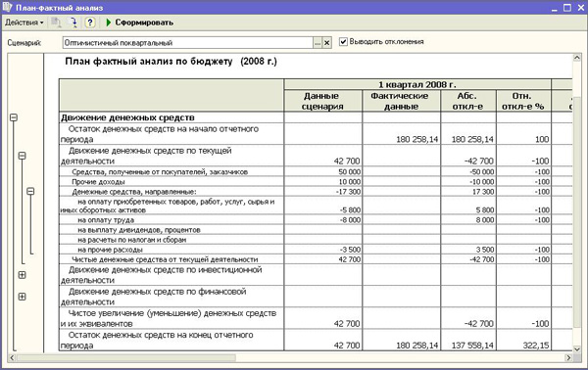
Task: Collapse the текущей деятельности group
Action: pos(23,156)
